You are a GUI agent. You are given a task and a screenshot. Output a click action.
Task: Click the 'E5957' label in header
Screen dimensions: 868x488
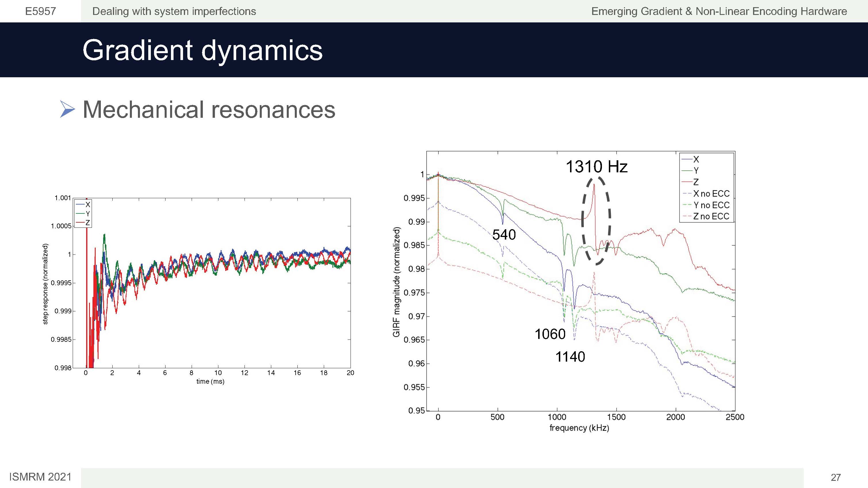(41, 11)
